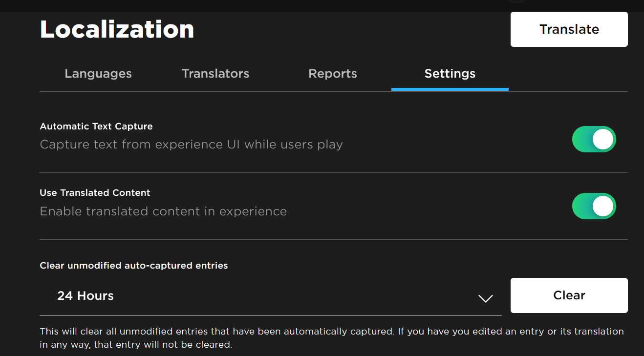Click the Clear button

pos(568,295)
